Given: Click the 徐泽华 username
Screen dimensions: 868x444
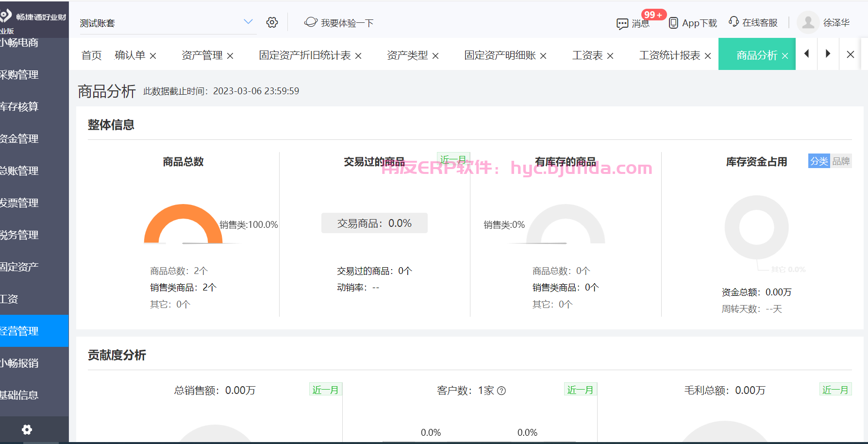Looking at the screenshot, I should (836, 23).
